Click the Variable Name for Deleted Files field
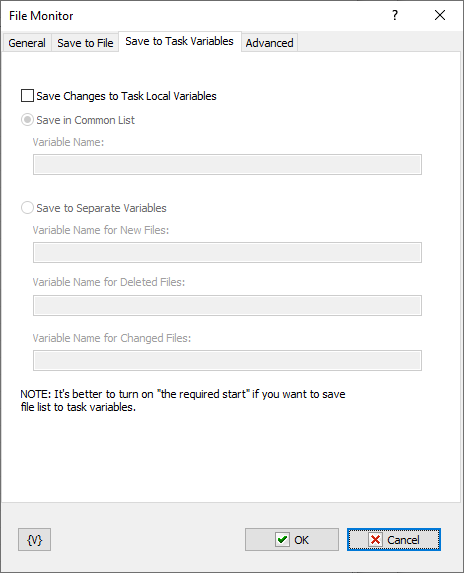The width and height of the screenshot is (464, 573). [227, 306]
